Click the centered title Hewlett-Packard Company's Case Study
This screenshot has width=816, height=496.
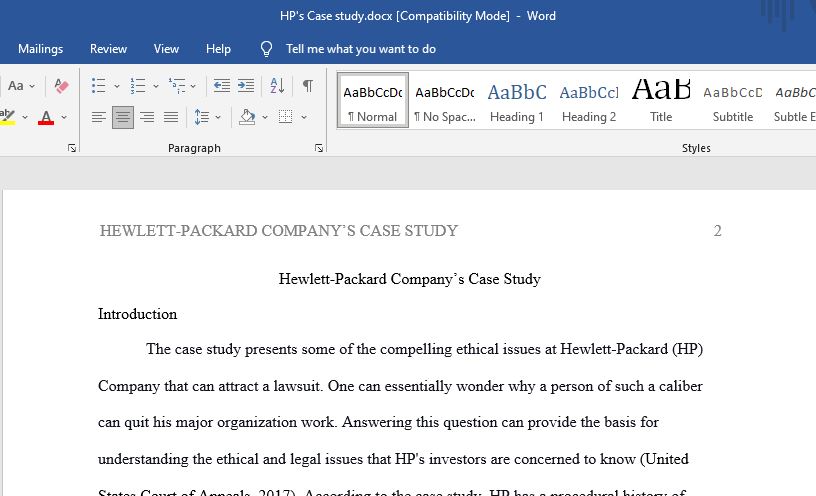[x=410, y=279]
